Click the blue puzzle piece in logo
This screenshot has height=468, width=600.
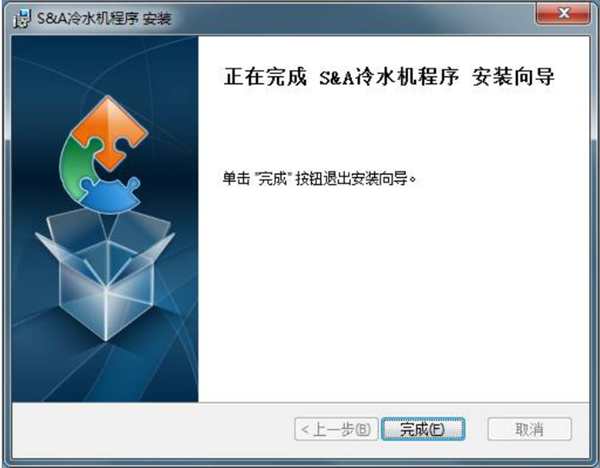(x=112, y=196)
